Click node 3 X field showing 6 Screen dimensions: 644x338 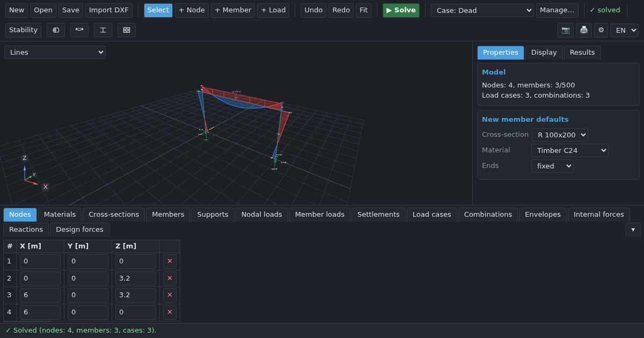40,295
